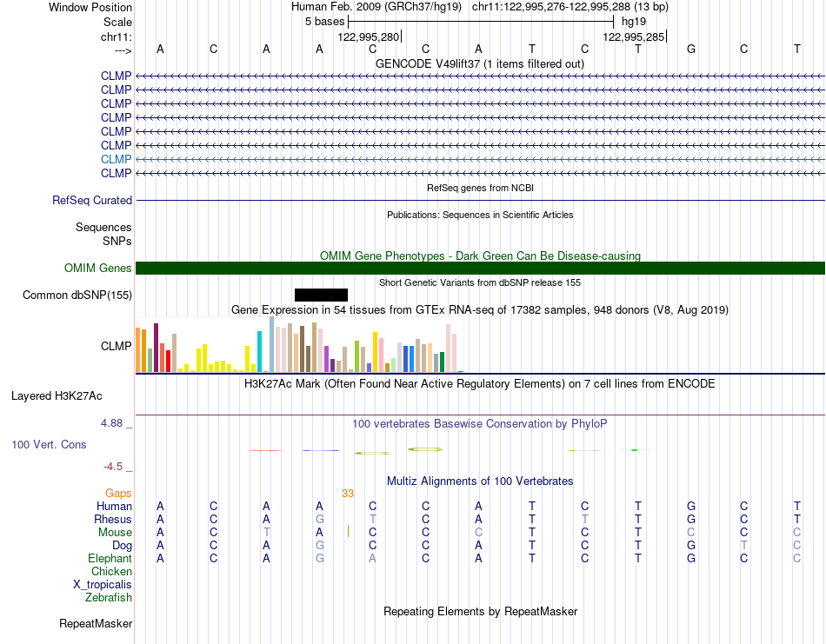The height and width of the screenshot is (644, 826).
Task: Open the OMIM Gene Phenotypes track title
Action: (x=480, y=256)
